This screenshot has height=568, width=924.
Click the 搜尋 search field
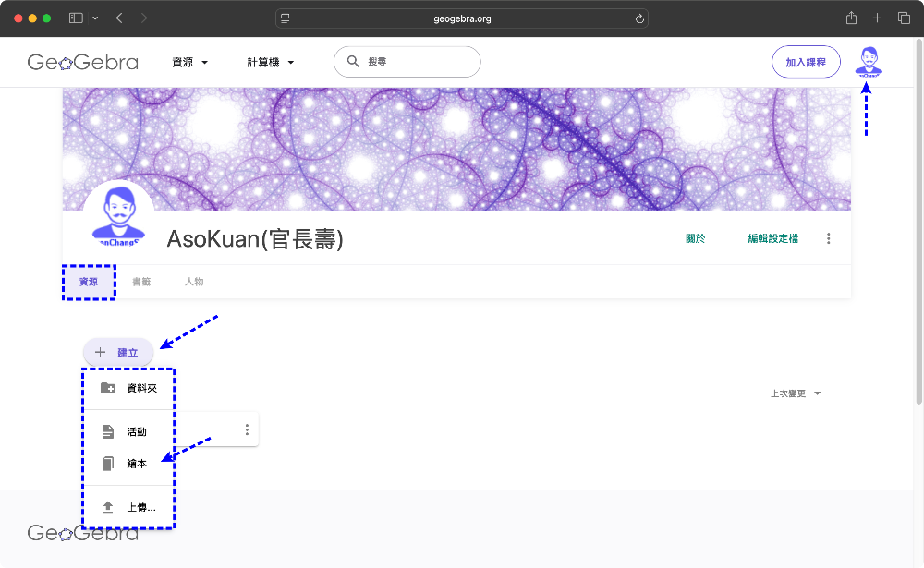tap(407, 61)
